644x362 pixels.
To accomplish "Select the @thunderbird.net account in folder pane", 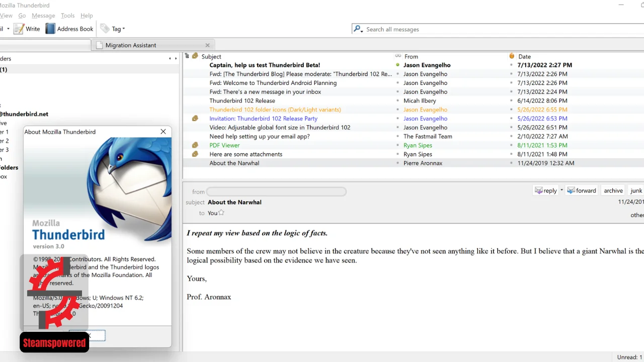I will [24, 114].
